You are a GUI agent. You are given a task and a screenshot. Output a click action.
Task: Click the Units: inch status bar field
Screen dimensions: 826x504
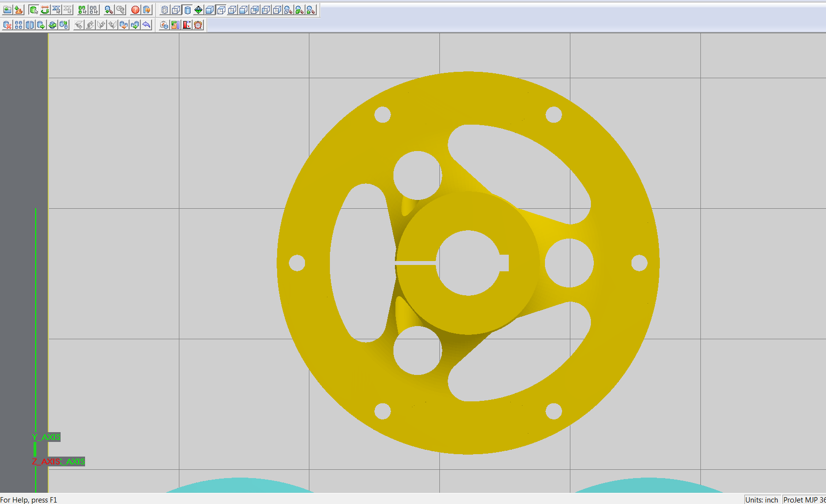click(761, 500)
